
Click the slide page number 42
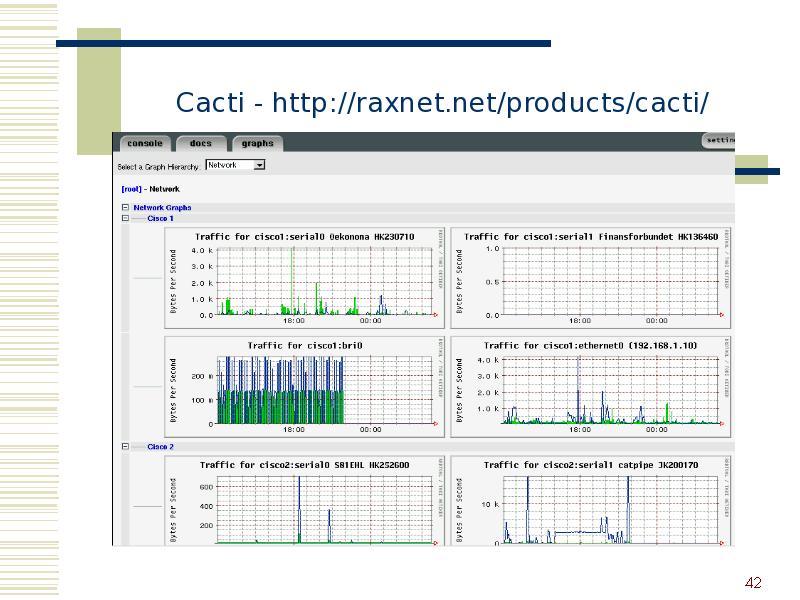point(755,583)
